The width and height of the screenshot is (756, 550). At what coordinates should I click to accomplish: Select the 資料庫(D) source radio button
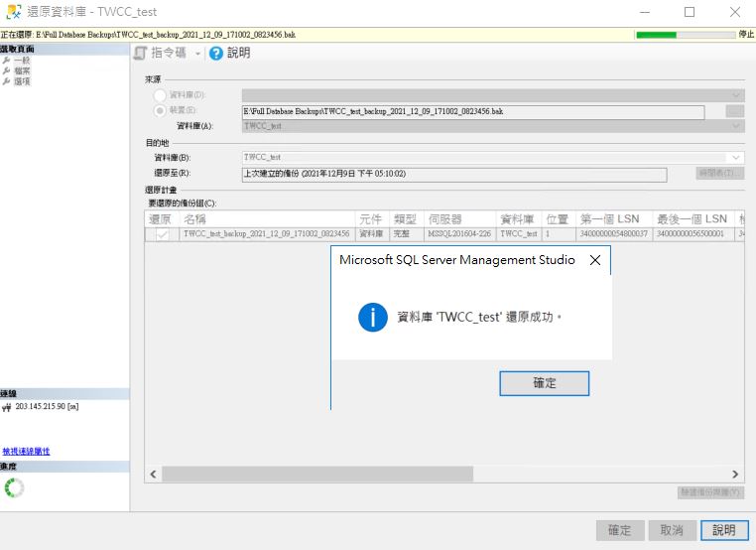[160, 95]
